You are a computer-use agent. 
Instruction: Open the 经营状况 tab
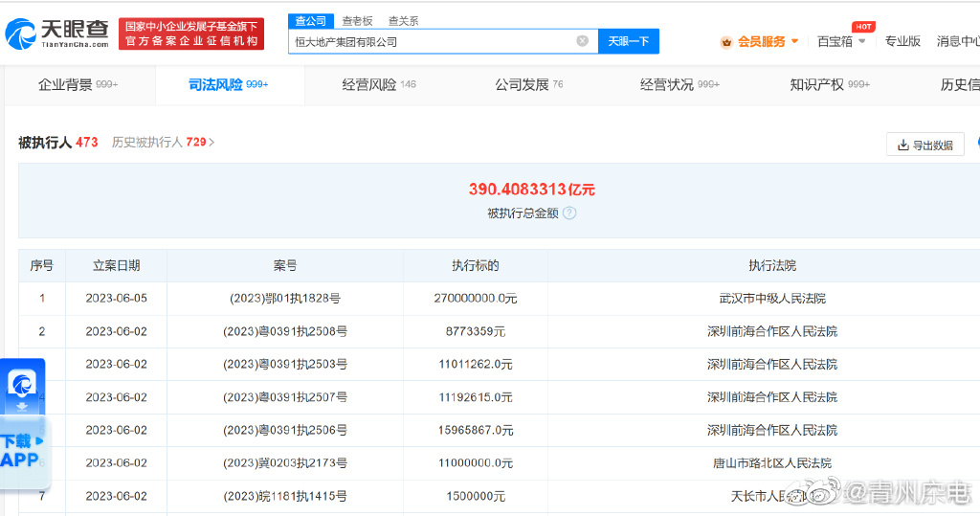point(680,84)
